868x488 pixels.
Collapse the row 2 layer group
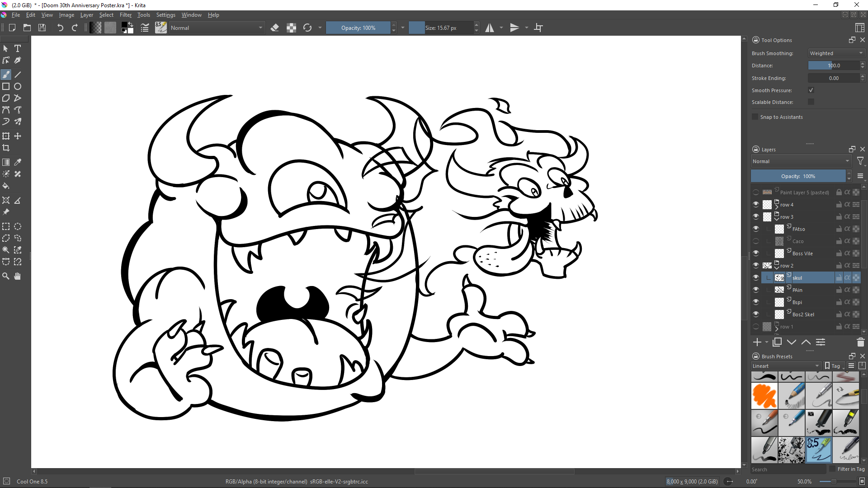777,267
